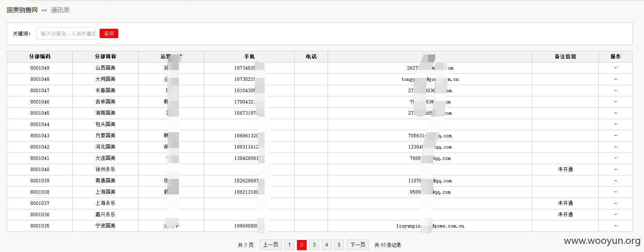Click the 手机 column header
644x252 pixels.
pos(249,56)
